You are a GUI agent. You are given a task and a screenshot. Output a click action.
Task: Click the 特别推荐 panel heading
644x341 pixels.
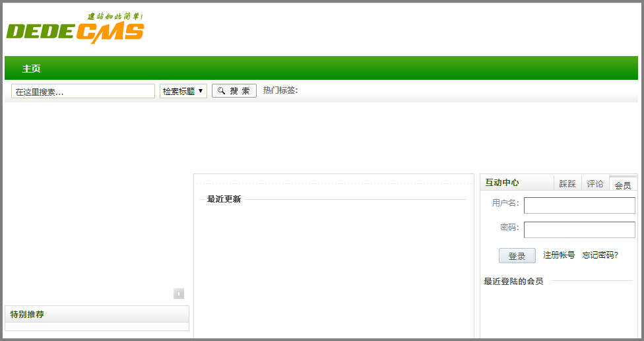[27, 315]
